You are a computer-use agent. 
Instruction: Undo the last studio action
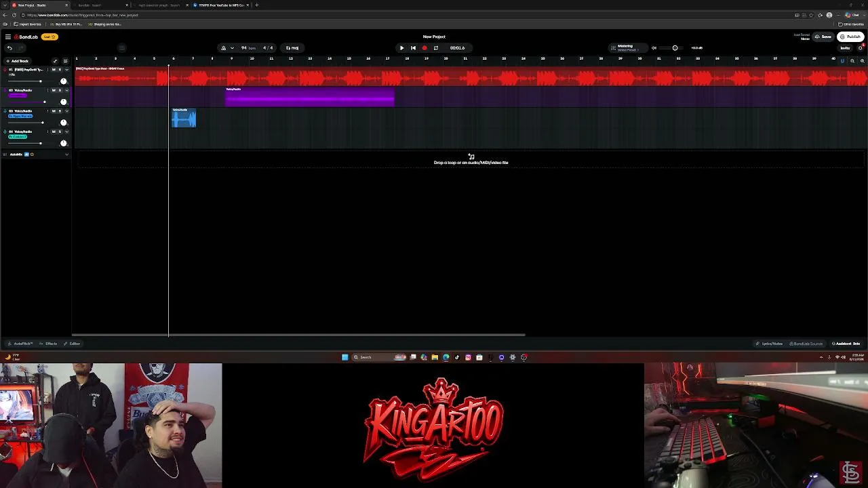[9, 48]
